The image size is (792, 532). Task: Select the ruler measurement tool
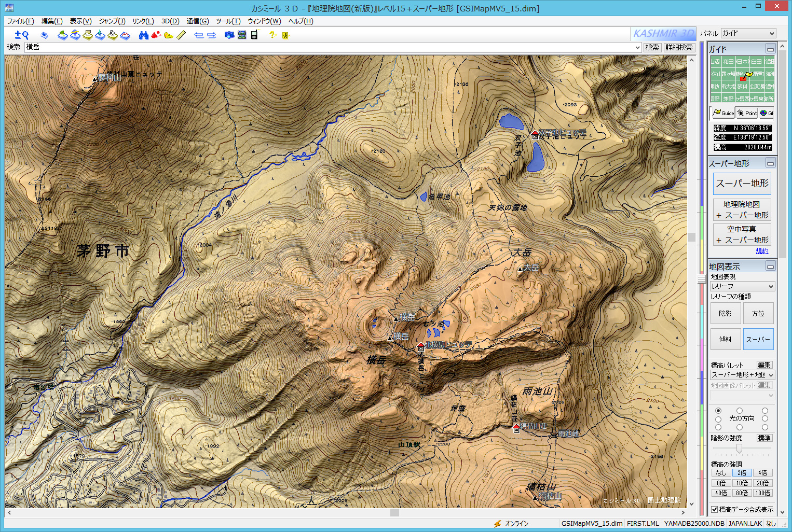[181, 35]
